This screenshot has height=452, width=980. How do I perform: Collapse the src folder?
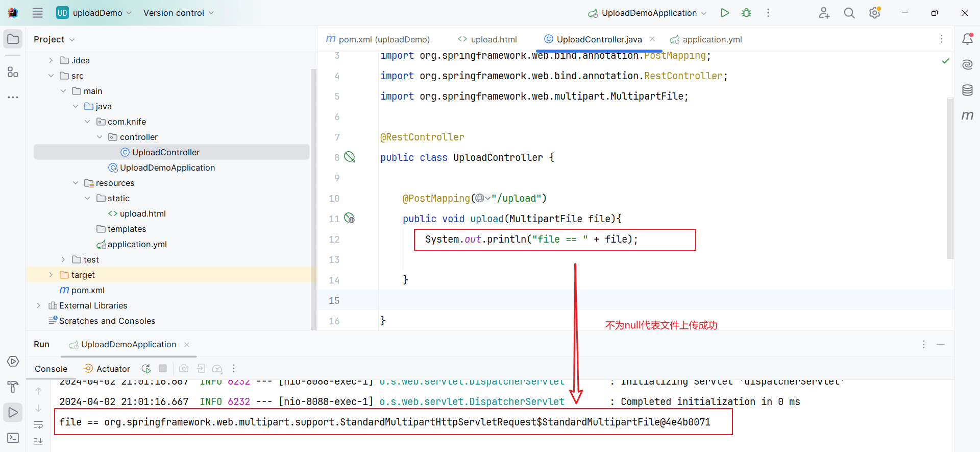click(x=51, y=76)
